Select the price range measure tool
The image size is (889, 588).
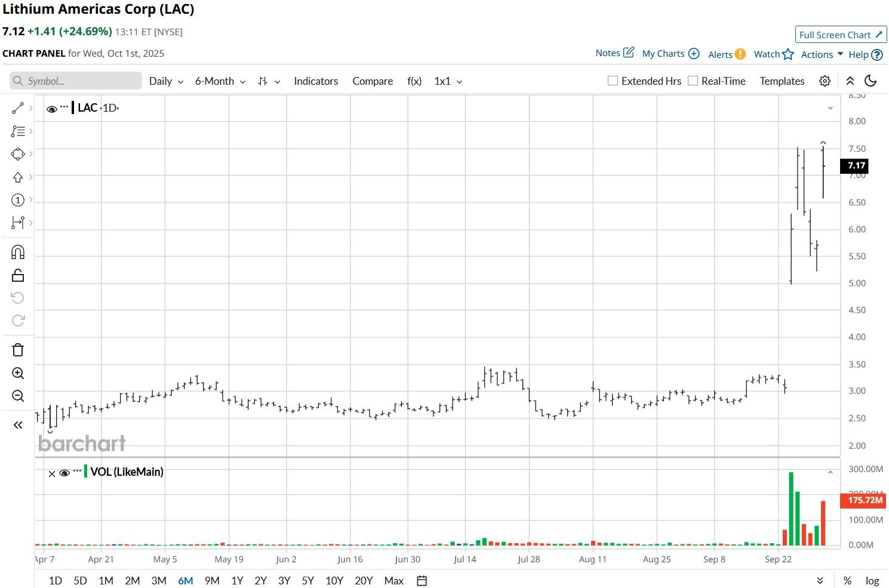coord(18,223)
